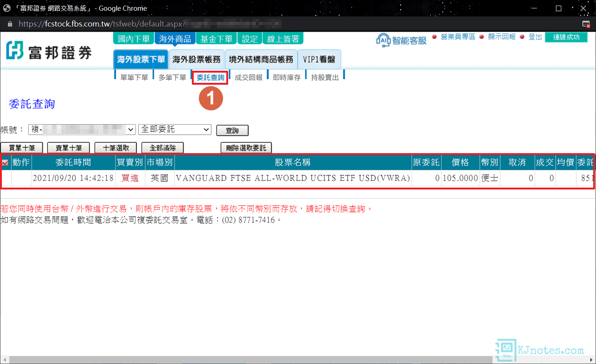The height and width of the screenshot is (364, 596).
Task: Click the blocked content icon in address bar
Action: [x=586, y=23]
